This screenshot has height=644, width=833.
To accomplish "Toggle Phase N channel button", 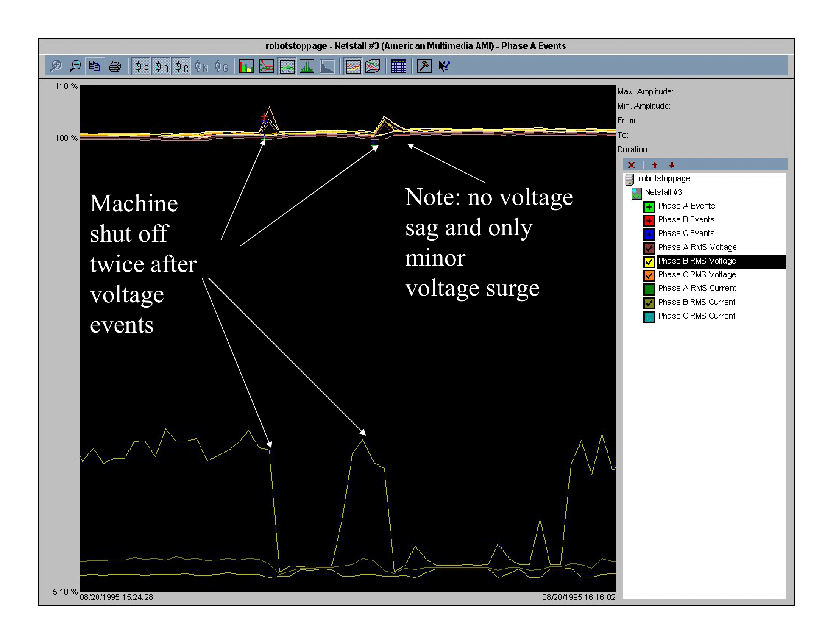I will [x=200, y=67].
